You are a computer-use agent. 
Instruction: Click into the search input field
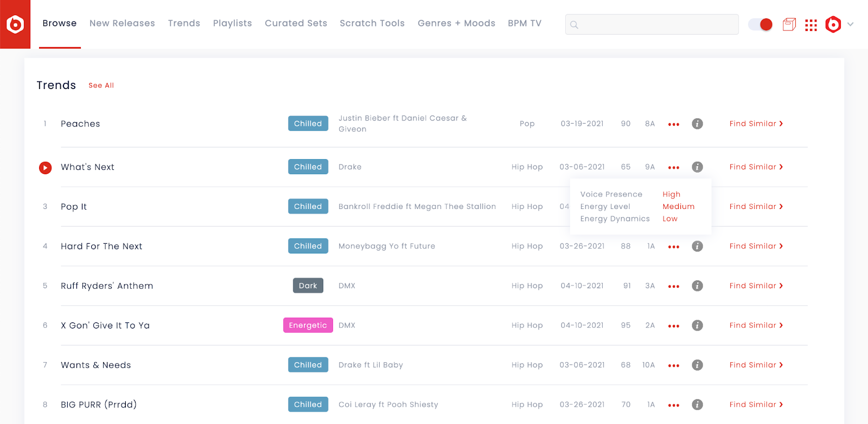[652, 24]
